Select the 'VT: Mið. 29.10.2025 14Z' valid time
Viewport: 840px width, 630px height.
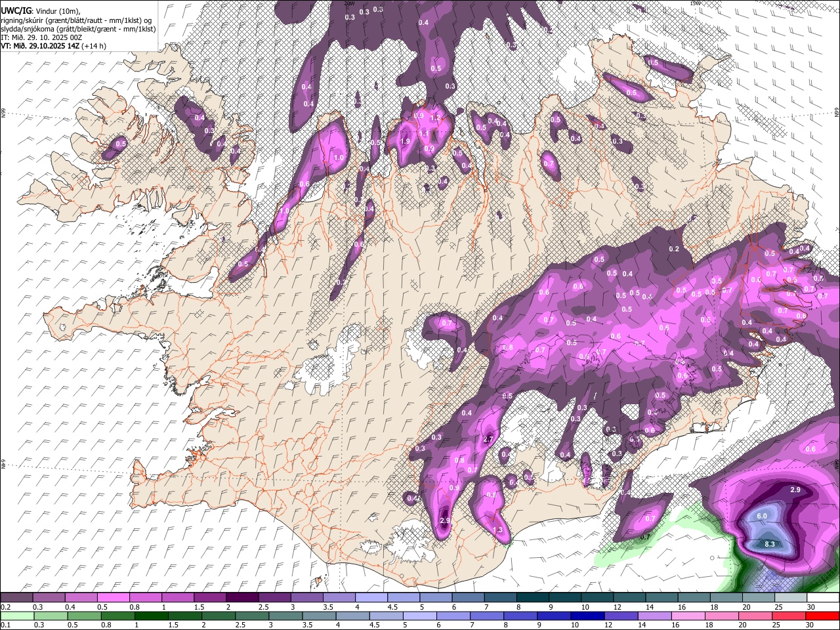(x=40, y=45)
